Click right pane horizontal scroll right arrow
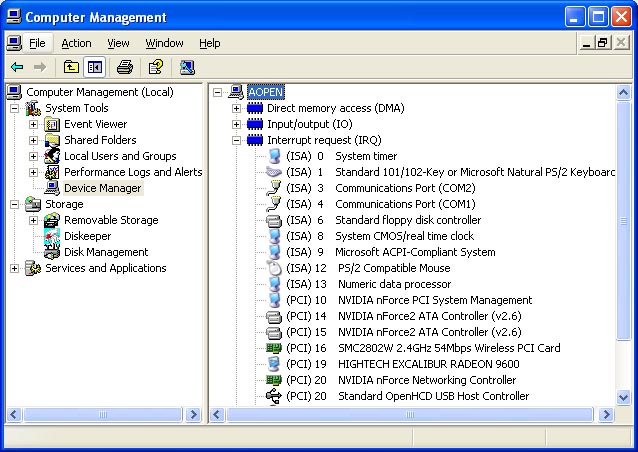 tap(606, 415)
